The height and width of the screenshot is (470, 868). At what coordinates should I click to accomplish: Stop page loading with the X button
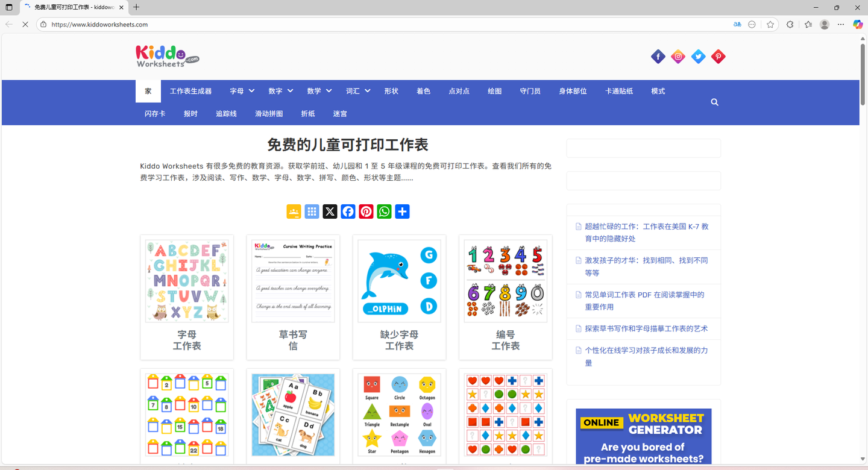(25, 25)
